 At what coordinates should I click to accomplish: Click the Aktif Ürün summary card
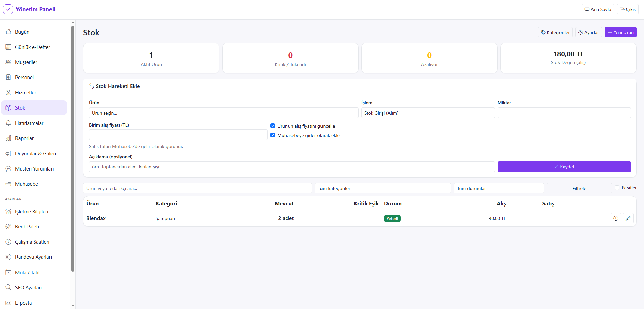point(151,58)
